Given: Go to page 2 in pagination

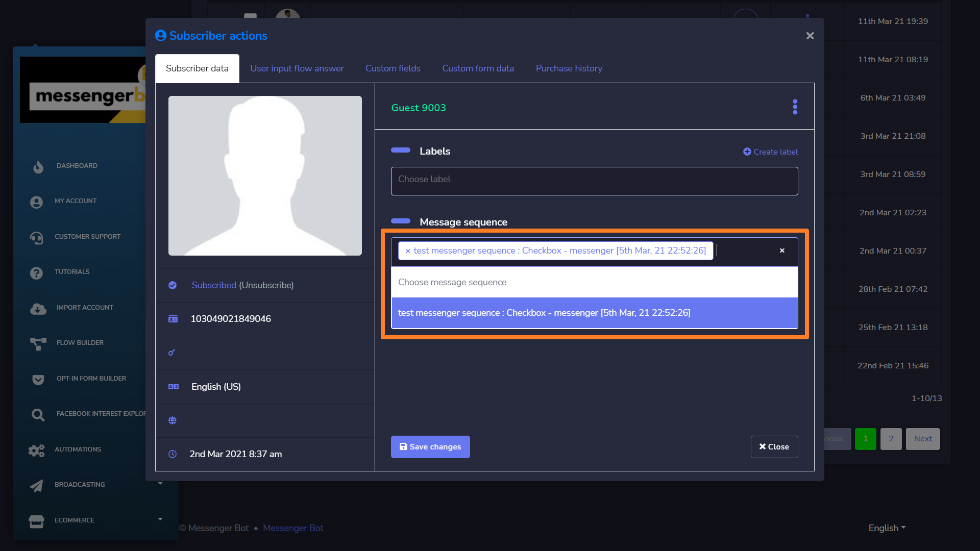Looking at the screenshot, I should pyautogui.click(x=891, y=439).
